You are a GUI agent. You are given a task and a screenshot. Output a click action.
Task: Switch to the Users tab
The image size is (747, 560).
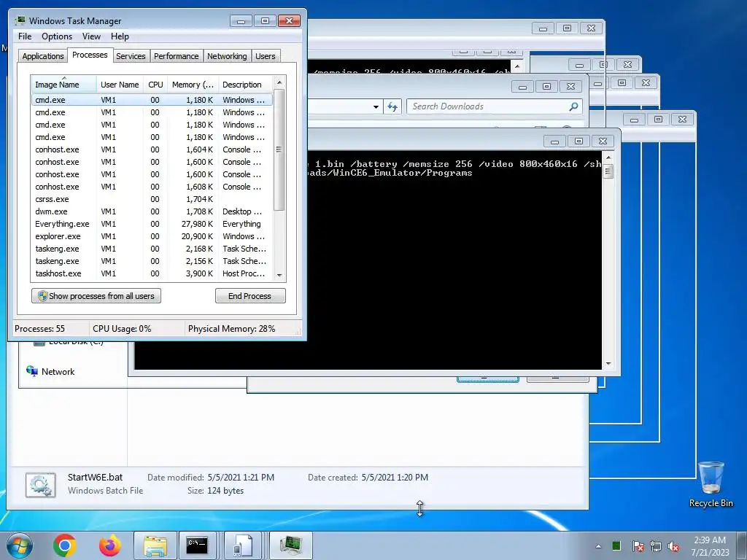coord(265,56)
